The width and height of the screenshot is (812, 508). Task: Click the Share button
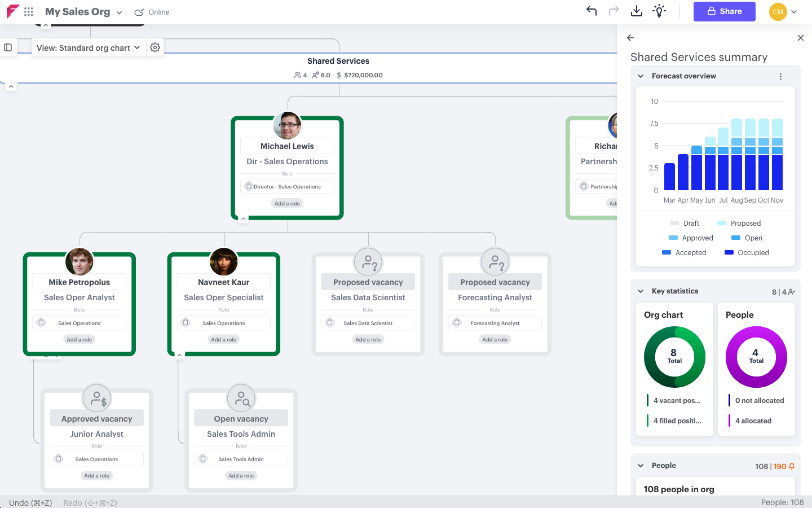724,11
